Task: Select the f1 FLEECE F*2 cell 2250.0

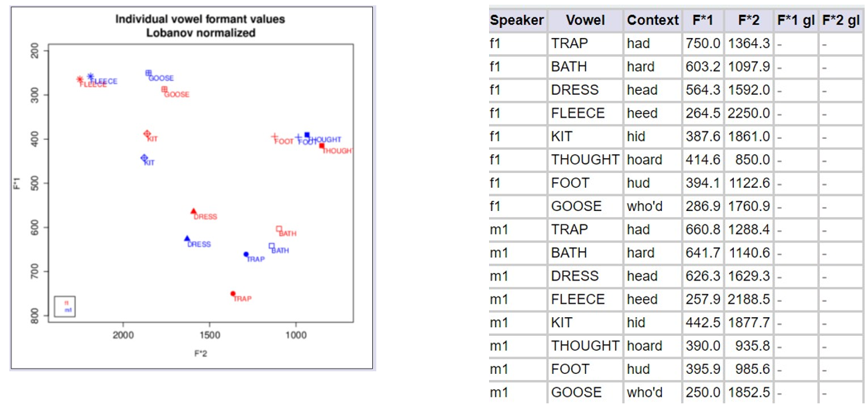Action: click(749, 113)
